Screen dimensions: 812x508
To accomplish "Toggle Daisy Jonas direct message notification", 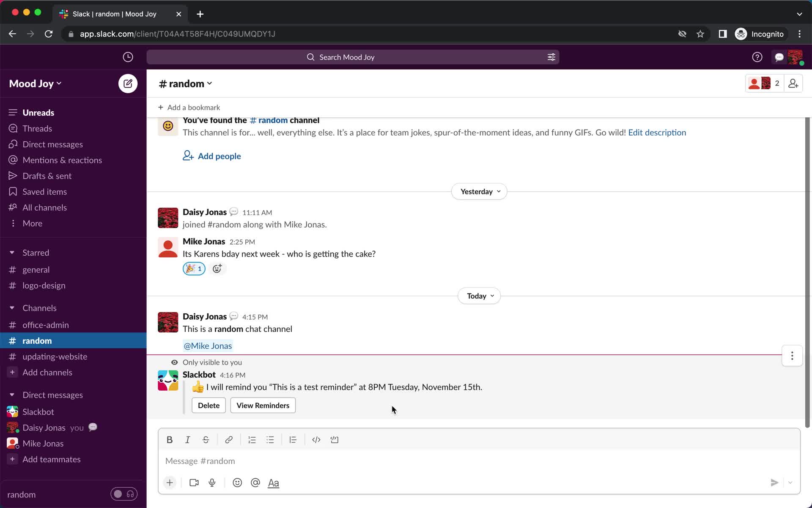I will click(x=93, y=427).
